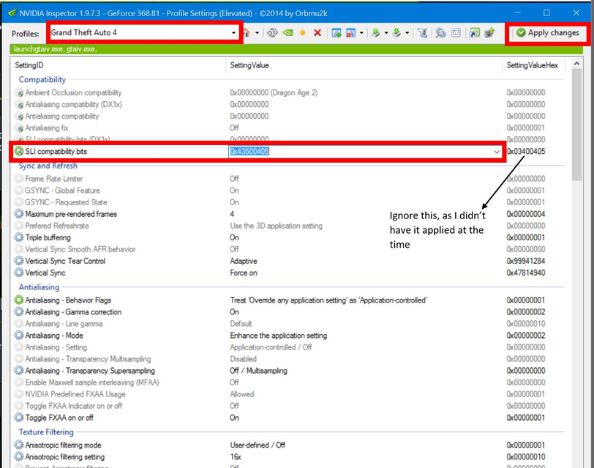The height and width of the screenshot is (468, 594).
Task: Click the hex value 0x47814940
Action: point(526,273)
